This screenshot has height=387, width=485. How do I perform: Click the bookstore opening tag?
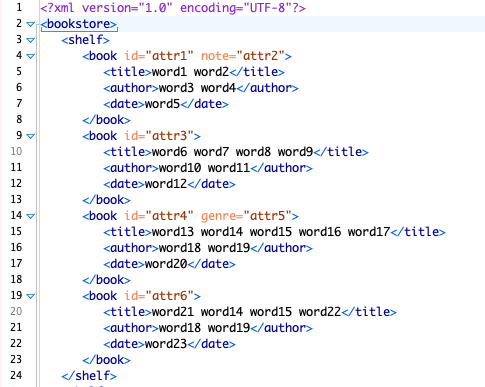tap(79, 24)
